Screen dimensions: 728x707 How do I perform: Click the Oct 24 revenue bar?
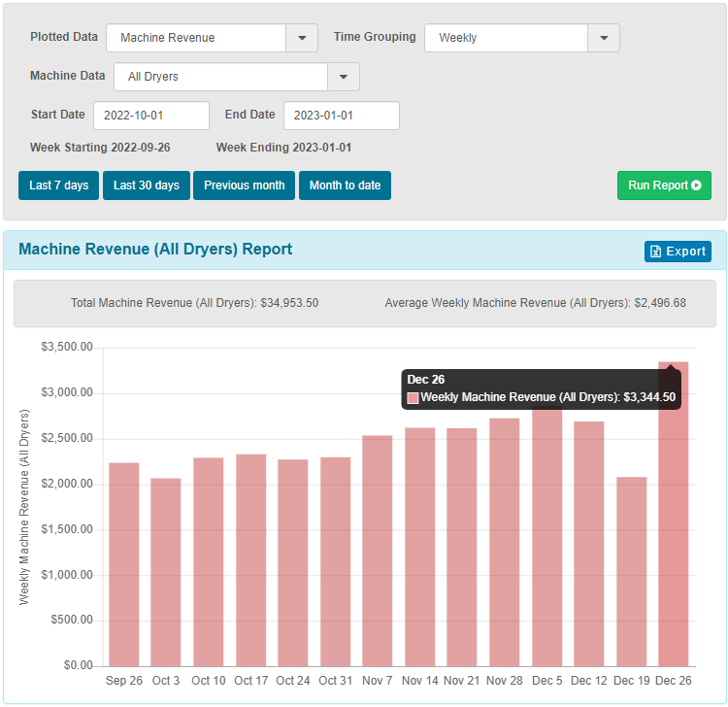(293, 563)
